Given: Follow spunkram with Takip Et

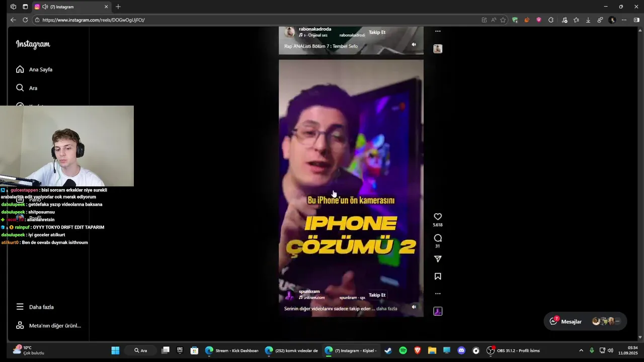Looking at the screenshot, I should (x=377, y=295).
